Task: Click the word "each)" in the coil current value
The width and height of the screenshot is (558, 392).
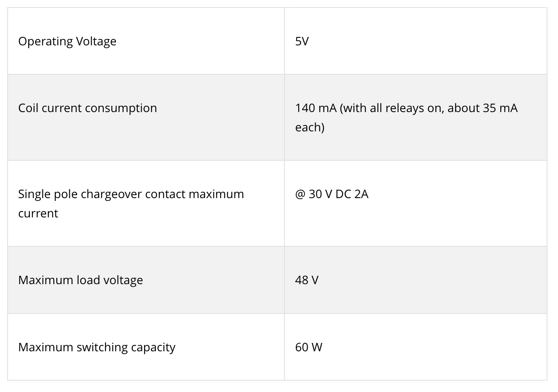Action: tap(310, 127)
